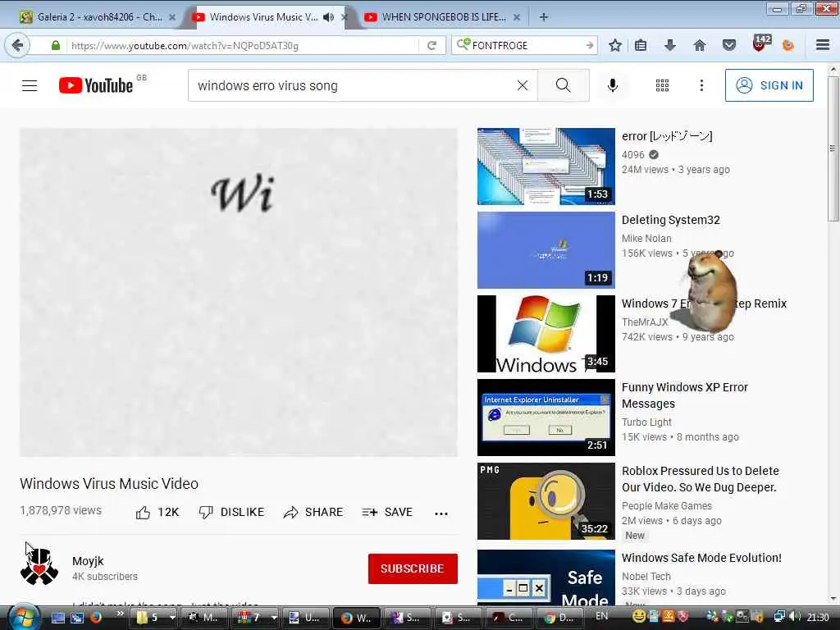Click the page vertical scrollbar thumb
Image resolution: width=840 pixels, height=630 pixels.
pos(833,148)
